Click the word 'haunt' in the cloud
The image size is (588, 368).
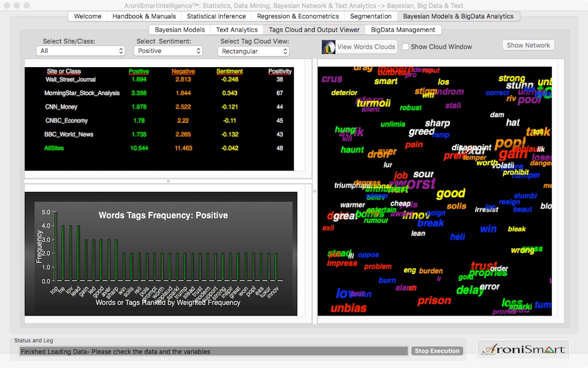tap(352, 150)
